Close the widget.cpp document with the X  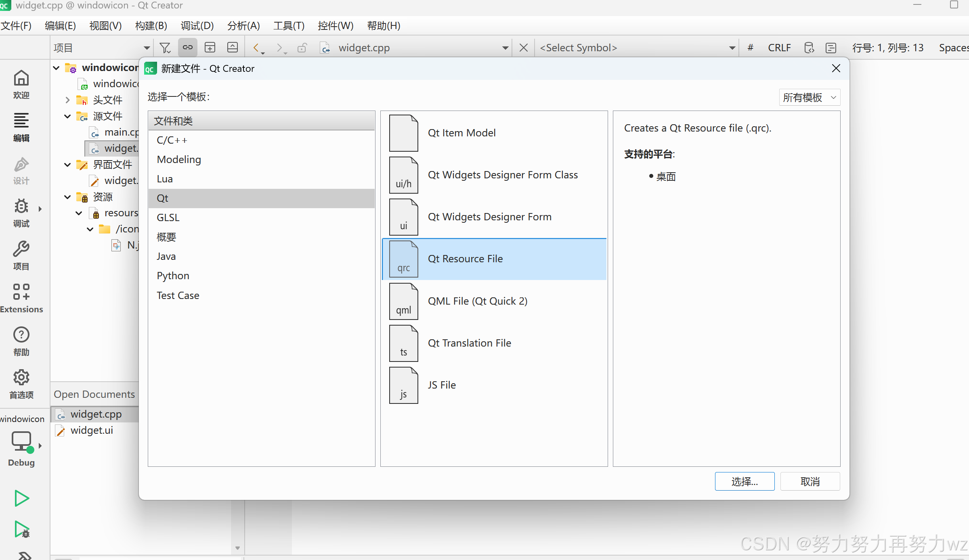524,48
